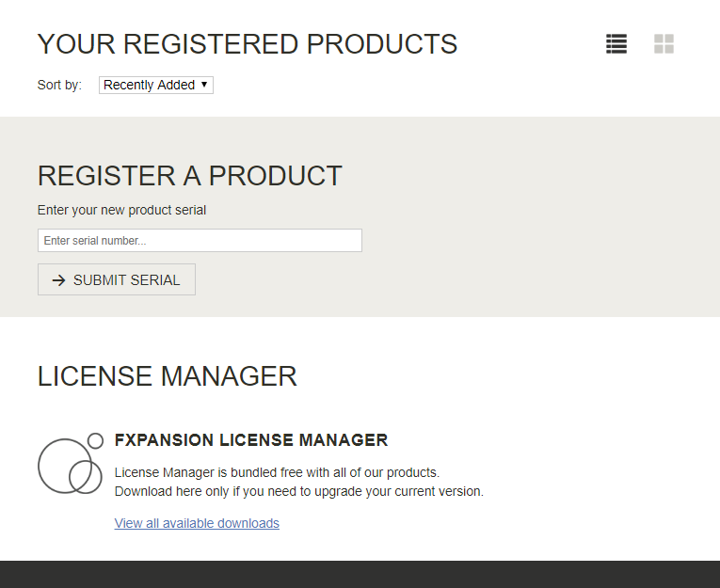Switch to grid view layout

(664, 44)
